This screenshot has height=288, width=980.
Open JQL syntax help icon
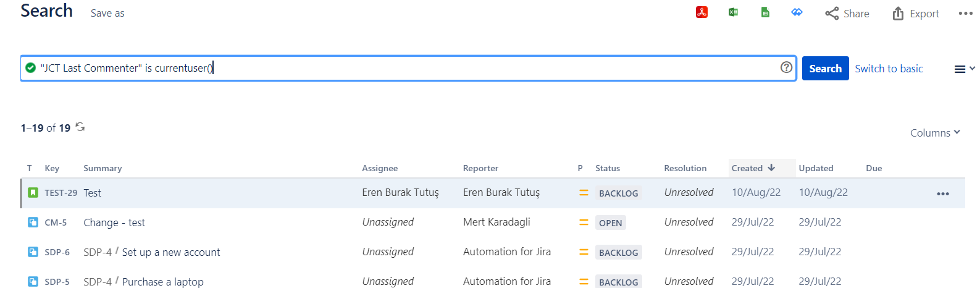(786, 67)
